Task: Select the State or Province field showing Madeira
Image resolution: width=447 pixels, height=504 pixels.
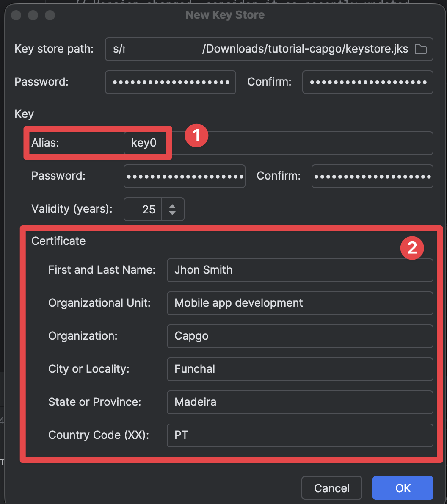Action: (300, 402)
